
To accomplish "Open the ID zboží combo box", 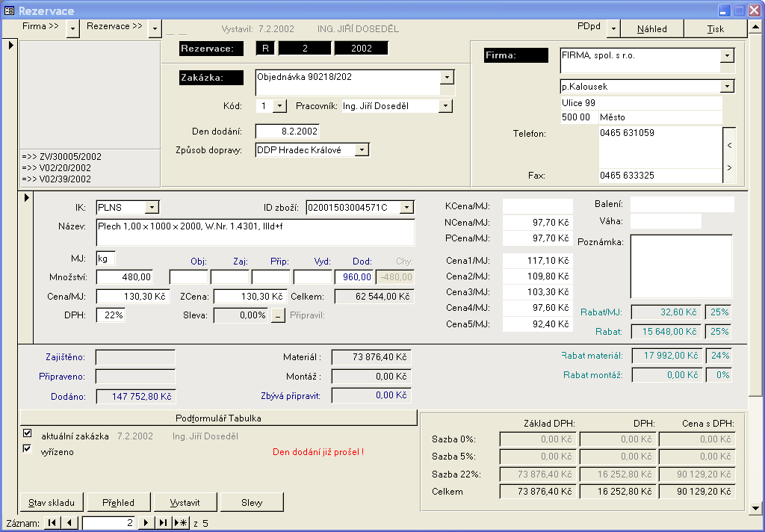I will tap(406, 207).
